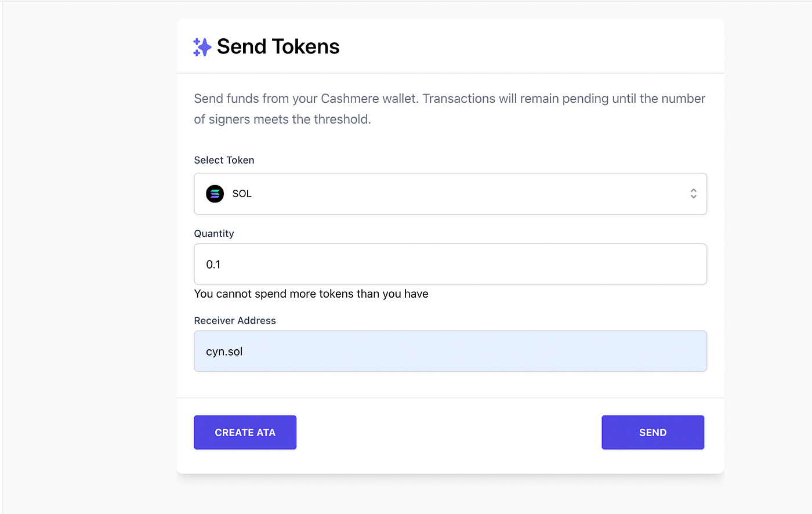This screenshot has height=514, width=812.
Task: Click the Send Tokens heading text
Action: click(x=278, y=47)
